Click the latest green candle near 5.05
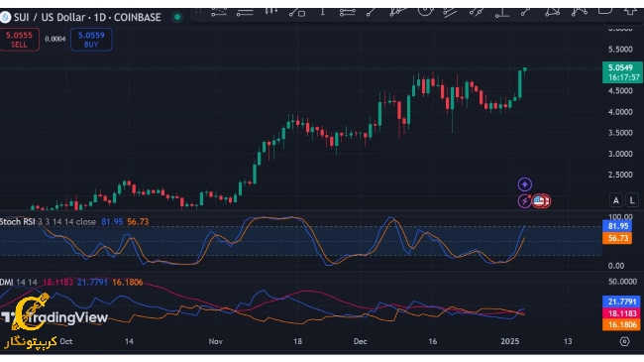This screenshot has width=644, height=362. 525,70
